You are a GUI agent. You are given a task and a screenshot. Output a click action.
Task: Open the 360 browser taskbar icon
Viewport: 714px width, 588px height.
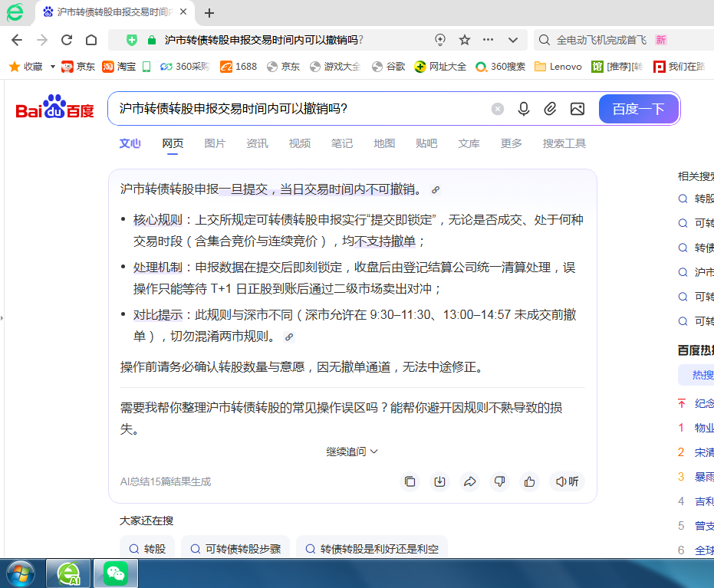pyautogui.click(x=69, y=573)
